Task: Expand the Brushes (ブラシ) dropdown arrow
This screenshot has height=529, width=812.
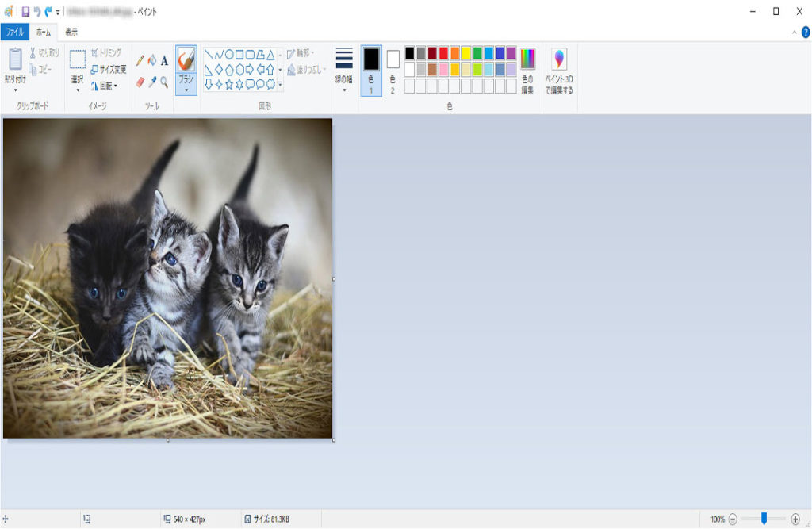Action: tap(186, 90)
